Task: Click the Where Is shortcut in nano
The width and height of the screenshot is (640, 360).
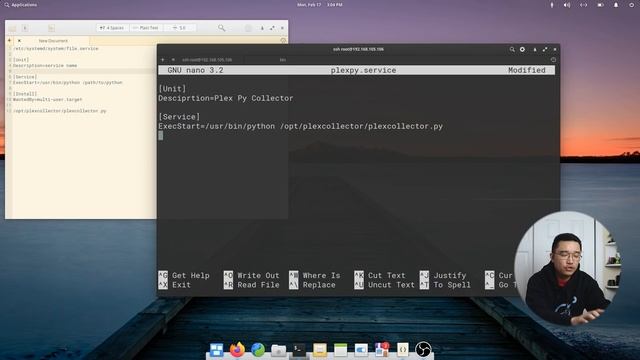Action: pos(315,276)
